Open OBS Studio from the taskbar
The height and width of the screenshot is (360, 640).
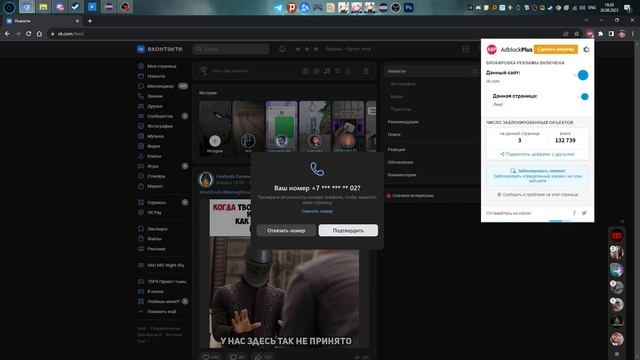tap(396, 7)
